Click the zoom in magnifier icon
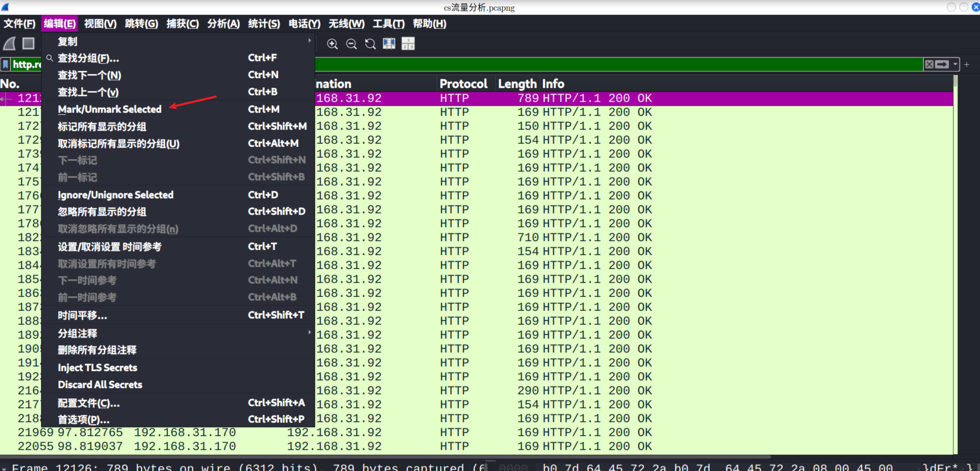 click(332, 44)
